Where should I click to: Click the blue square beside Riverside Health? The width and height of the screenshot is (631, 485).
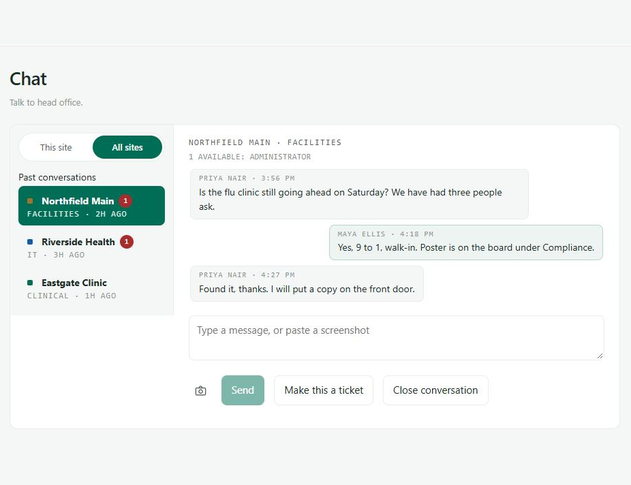(30, 242)
